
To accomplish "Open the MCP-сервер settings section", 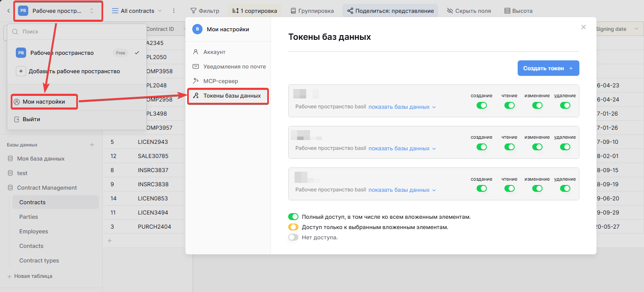I will tap(221, 81).
